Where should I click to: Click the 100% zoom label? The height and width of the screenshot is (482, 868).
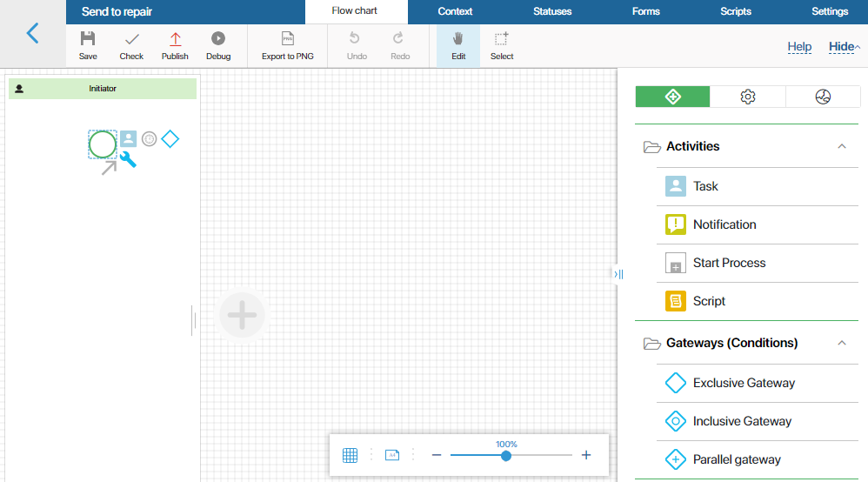pos(506,445)
